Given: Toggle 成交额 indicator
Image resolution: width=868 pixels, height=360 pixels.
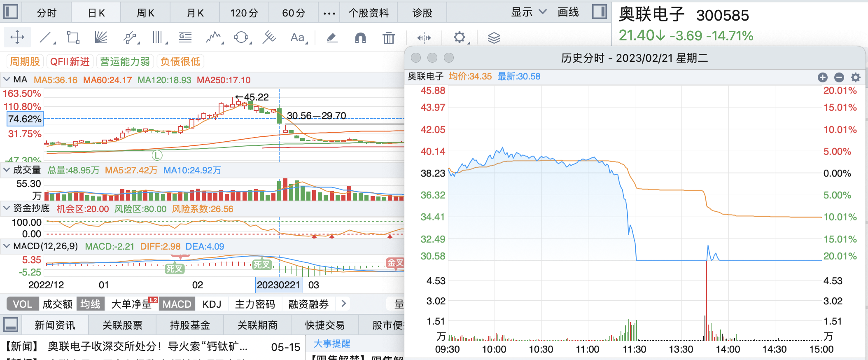Looking at the screenshot, I should point(58,304).
